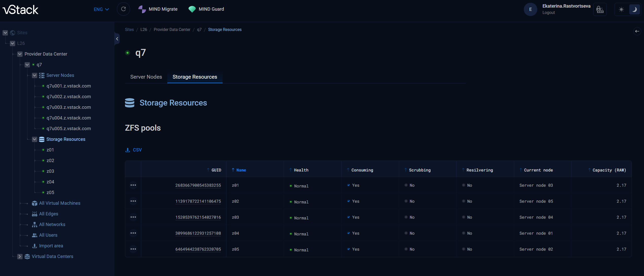Image resolution: width=644 pixels, height=276 pixels.
Task: Switch to dark theme moon toggle
Action: (634, 10)
